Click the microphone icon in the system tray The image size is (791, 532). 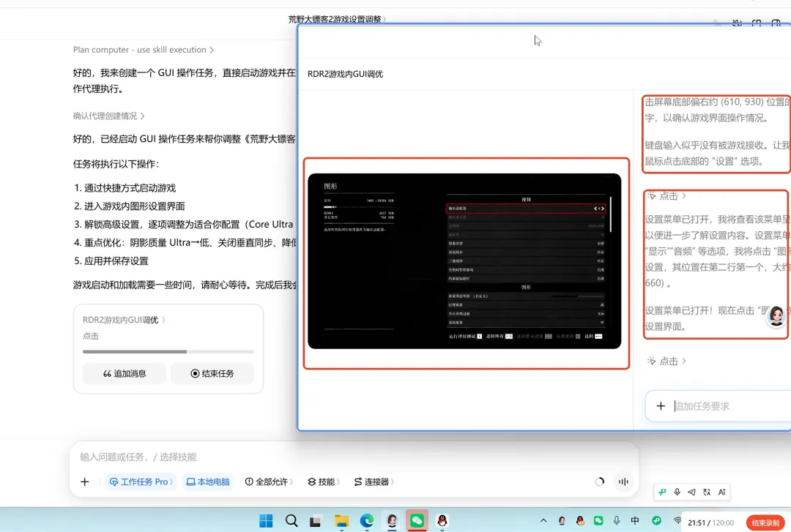tap(617, 520)
